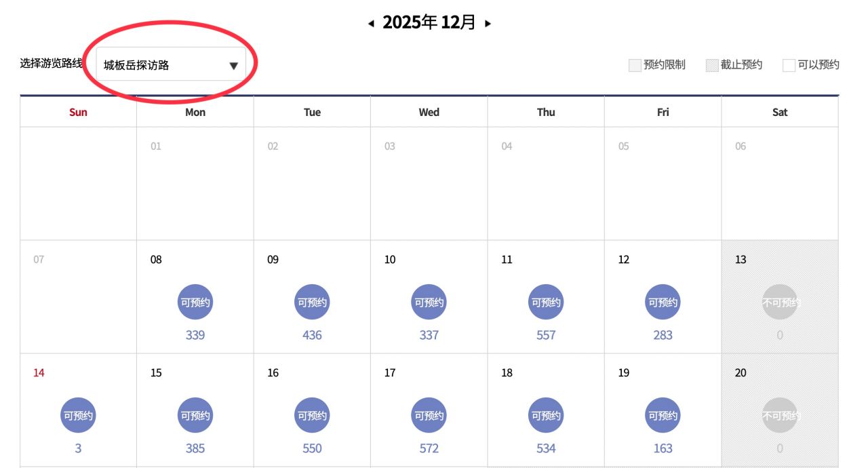Image resolution: width=868 pixels, height=468 pixels.
Task: Click the 385 availability count on December 15
Action: 195,448
